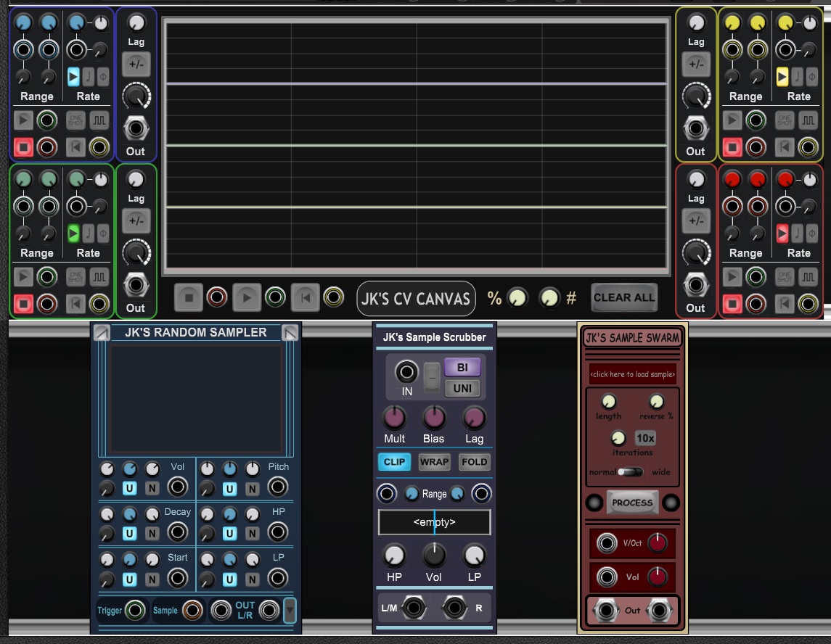This screenshot has height=644, width=831.
Task: Click the red stop button in the yellow section
Action: tap(732, 147)
